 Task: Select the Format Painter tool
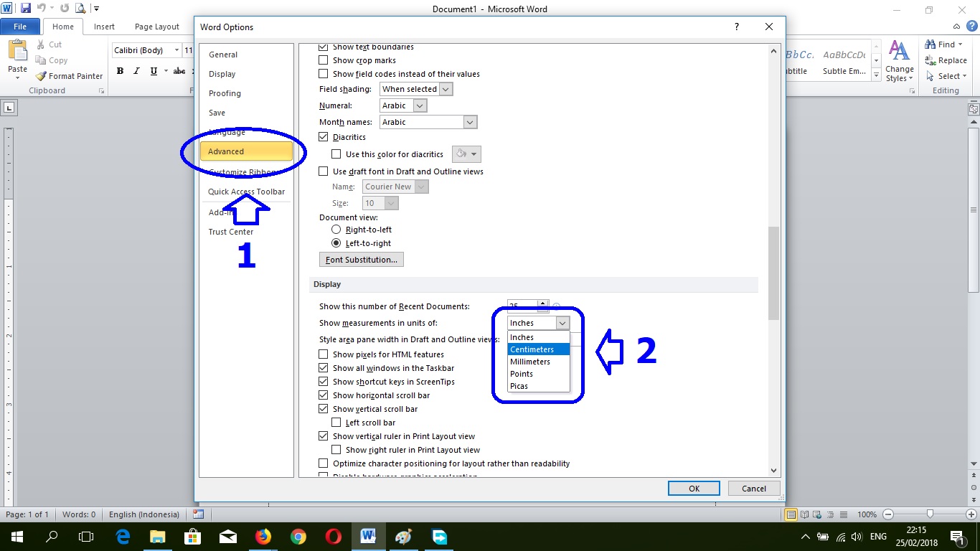pos(69,75)
